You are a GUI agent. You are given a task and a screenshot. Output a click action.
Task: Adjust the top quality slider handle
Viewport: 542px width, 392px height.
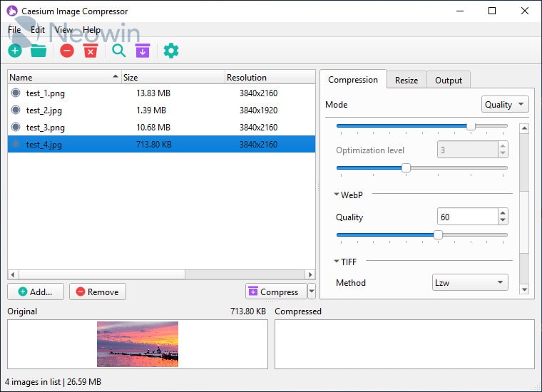click(x=471, y=126)
